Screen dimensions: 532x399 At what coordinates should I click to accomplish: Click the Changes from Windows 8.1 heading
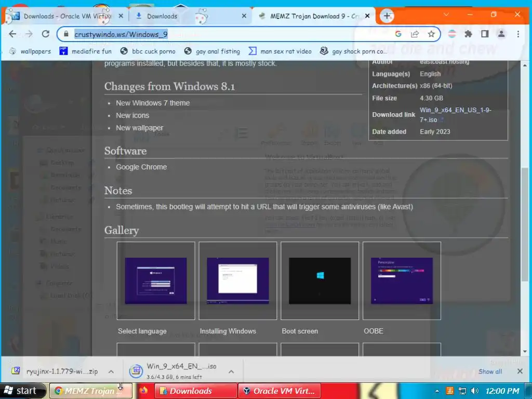click(170, 86)
